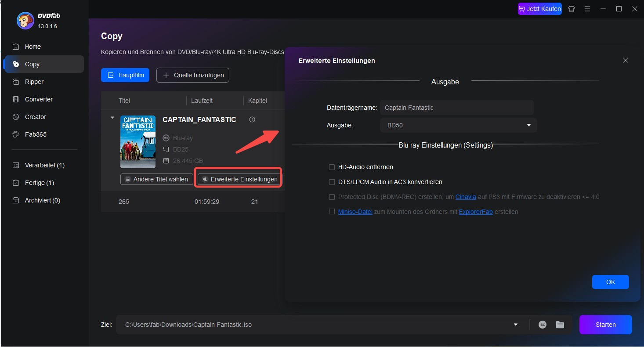
Task: Click the BD25 disc type label
Action: click(181, 149)
